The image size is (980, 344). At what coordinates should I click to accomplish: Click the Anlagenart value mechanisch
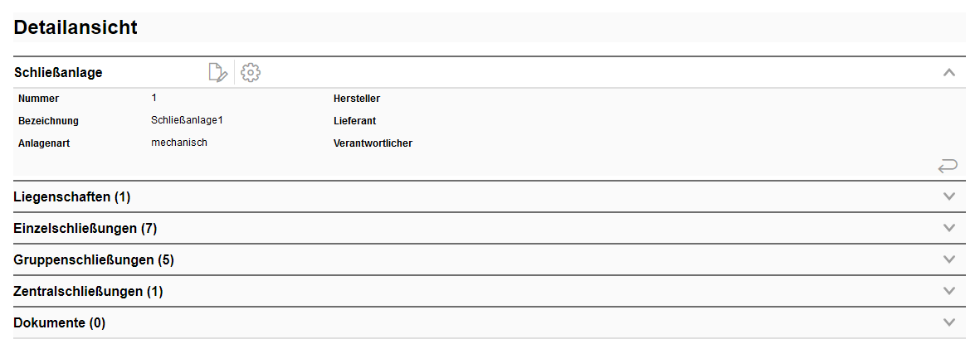tap(179, 143)
